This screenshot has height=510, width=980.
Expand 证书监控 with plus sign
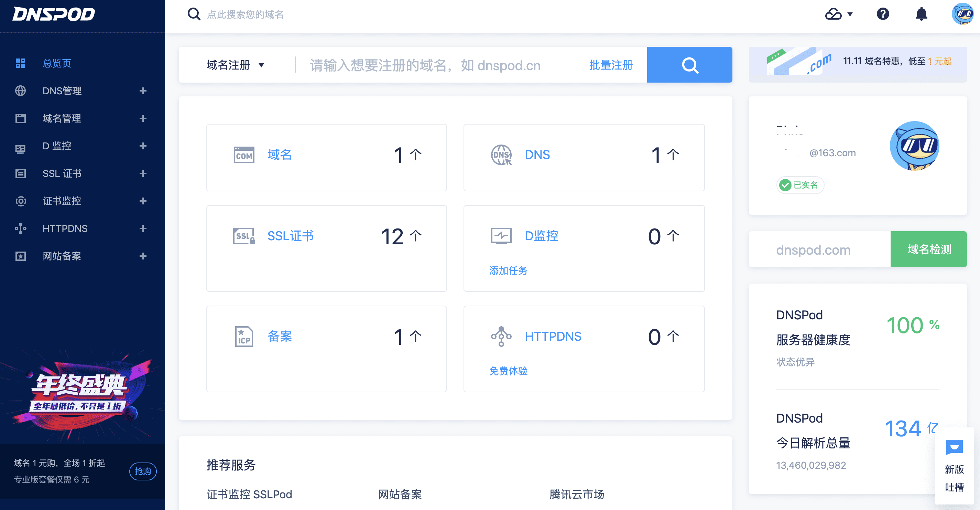coord(143,201)
